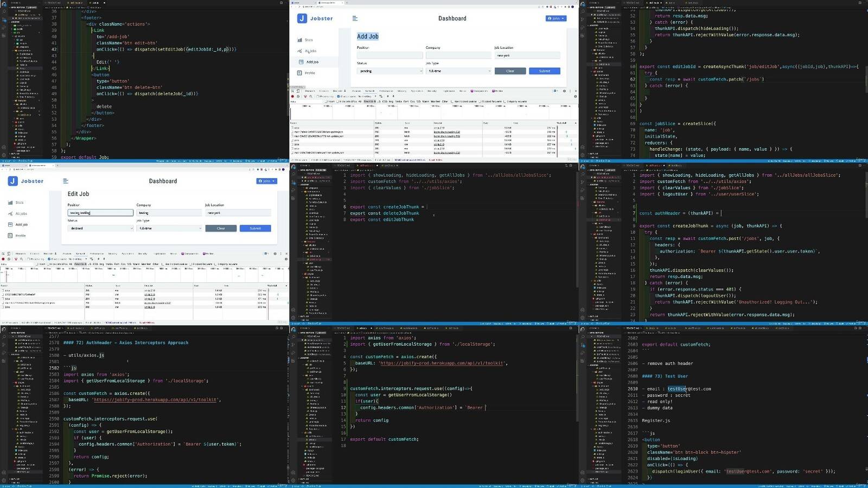Open No throttling dropdown in Add Job DevTools
Screen dimensions: 868x488
coord(368,96)
